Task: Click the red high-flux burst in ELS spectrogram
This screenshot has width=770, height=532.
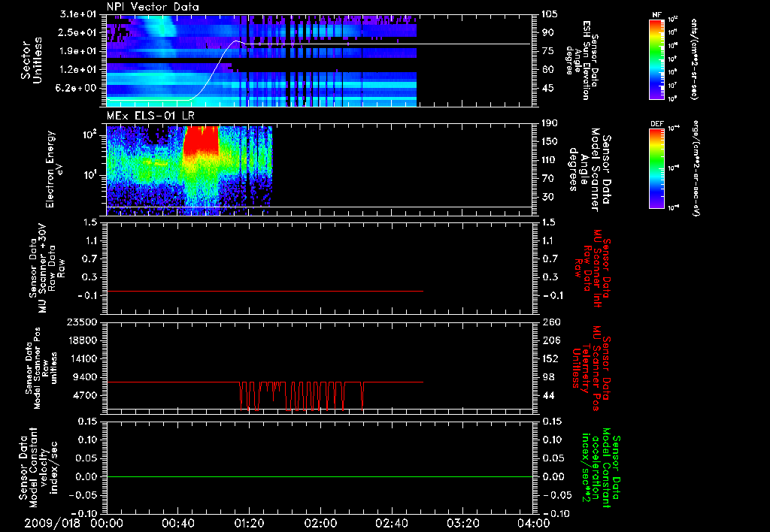Action: click(x=200, y=140)
